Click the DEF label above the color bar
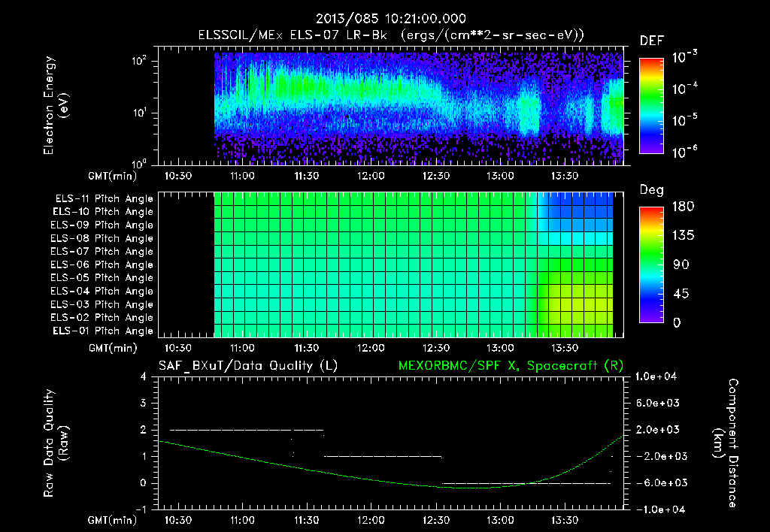This screenshot has width=770, height=532. click(652, 41)
